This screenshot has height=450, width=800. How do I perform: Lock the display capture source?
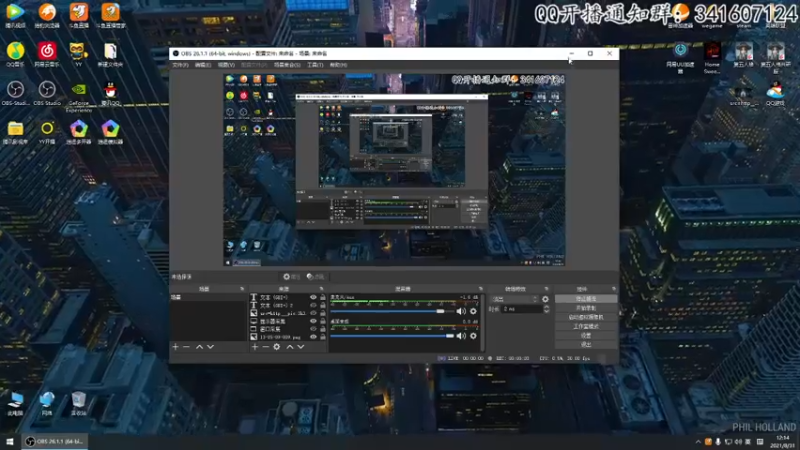[x=322, y=321]
